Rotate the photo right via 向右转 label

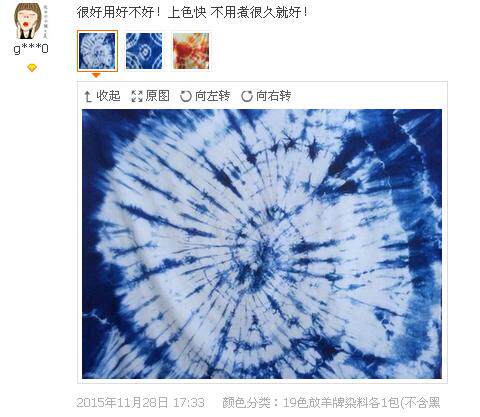click(273, 96)
